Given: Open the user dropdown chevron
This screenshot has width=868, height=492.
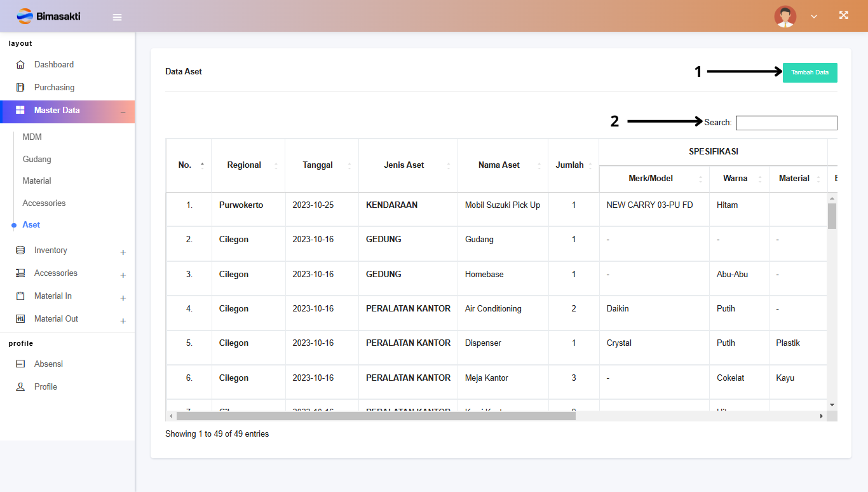Looking at the screenshot, I should tap(814, 17).
